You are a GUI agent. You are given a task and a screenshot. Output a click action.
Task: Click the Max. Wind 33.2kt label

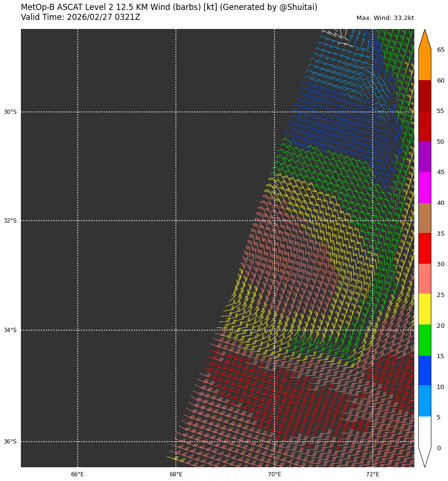point(385,18)
